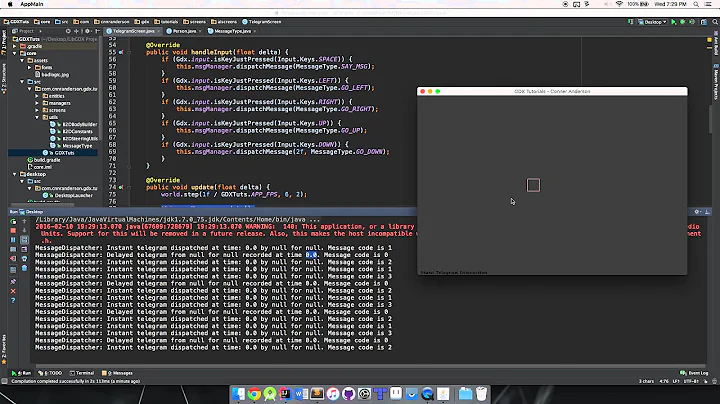Open the Messages tool window tab

118,373
